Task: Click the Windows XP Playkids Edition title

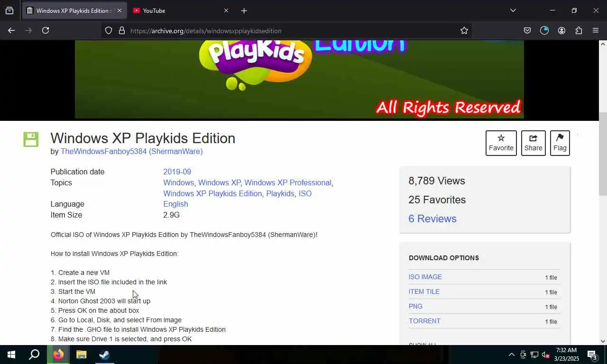Action: (x=143, y=138)
